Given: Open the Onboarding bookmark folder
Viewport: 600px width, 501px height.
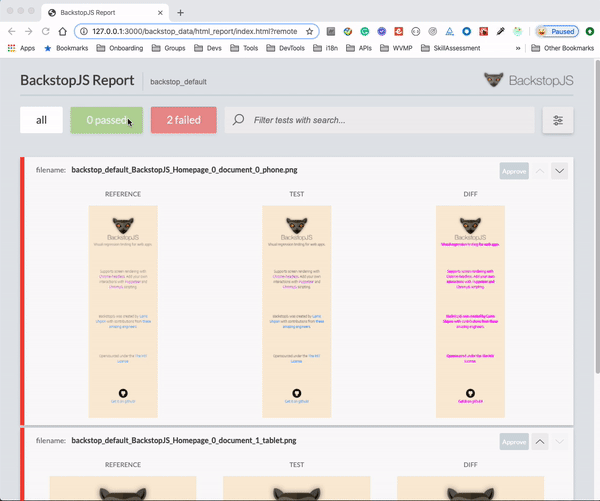Looking at the screenshot, I should click(x=120, y=48).
